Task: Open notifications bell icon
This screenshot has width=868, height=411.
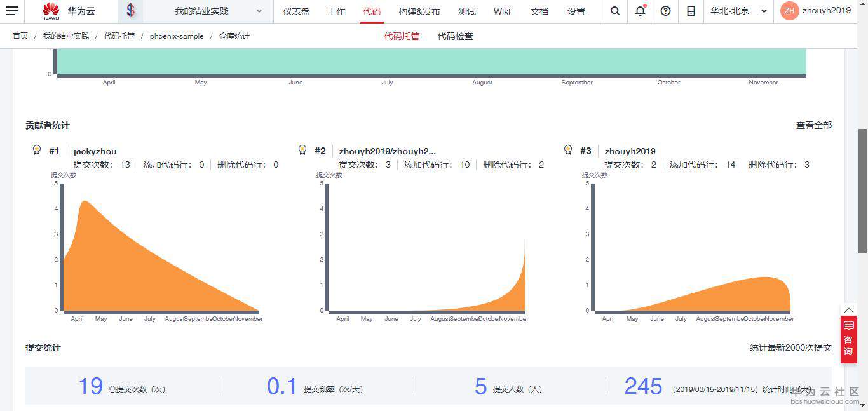Action: pyautogui.click(x=640, y=11)
